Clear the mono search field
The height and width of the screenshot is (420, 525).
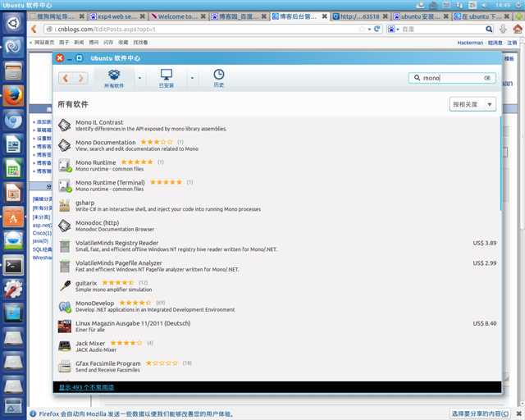click(x=487, y=78)
